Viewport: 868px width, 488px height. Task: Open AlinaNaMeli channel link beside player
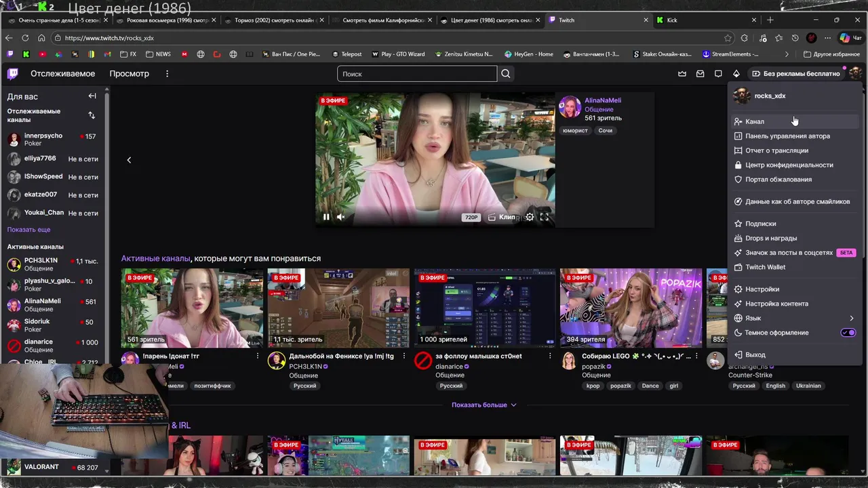603,100
